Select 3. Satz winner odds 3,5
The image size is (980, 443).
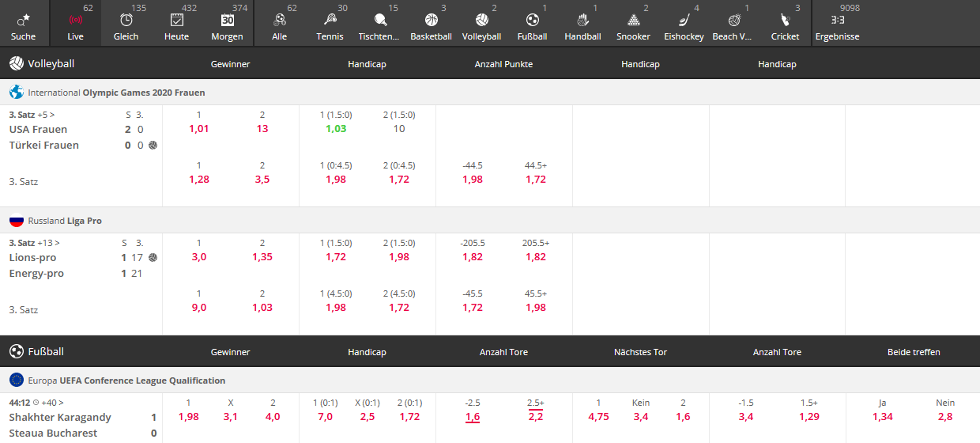pos(262,180)
